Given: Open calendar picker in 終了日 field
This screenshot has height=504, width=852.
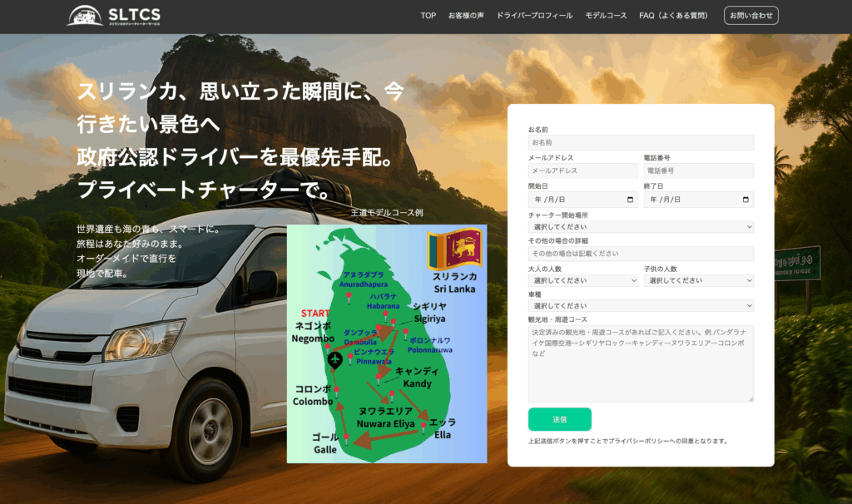Looking at the screenshot, I should (x=745, y=200).
